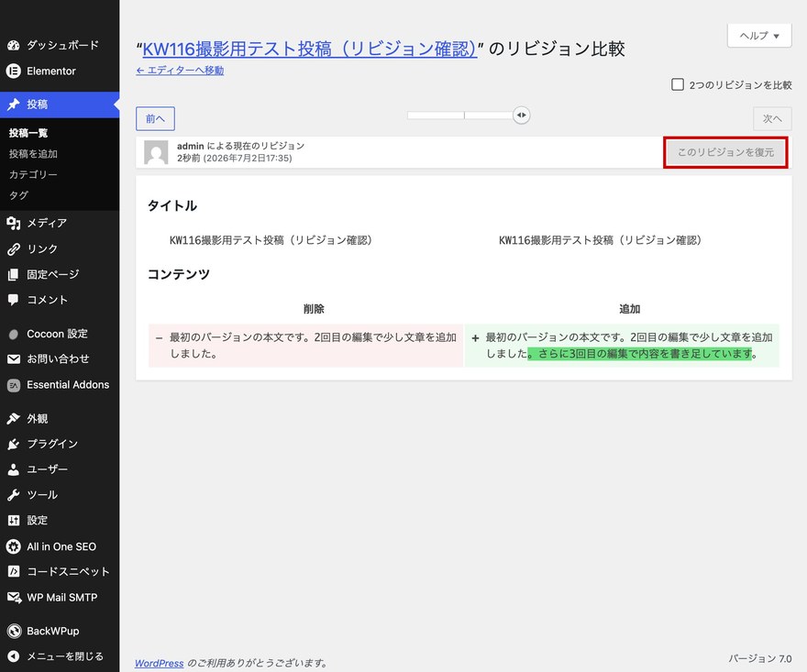This screenshot has width=807, height=672.
Task: Click the code snippet icon beside コードスニペット
Action: click(14, 571)
